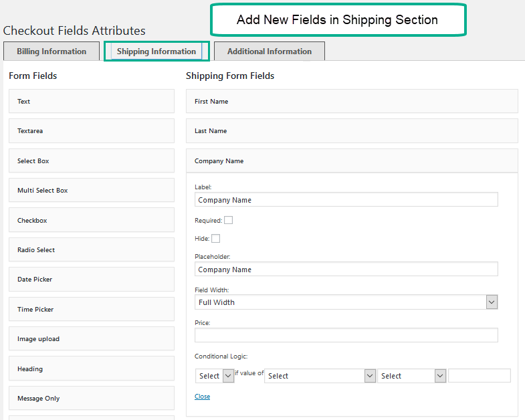Select the Image upload form field

[x=91, y=339]
